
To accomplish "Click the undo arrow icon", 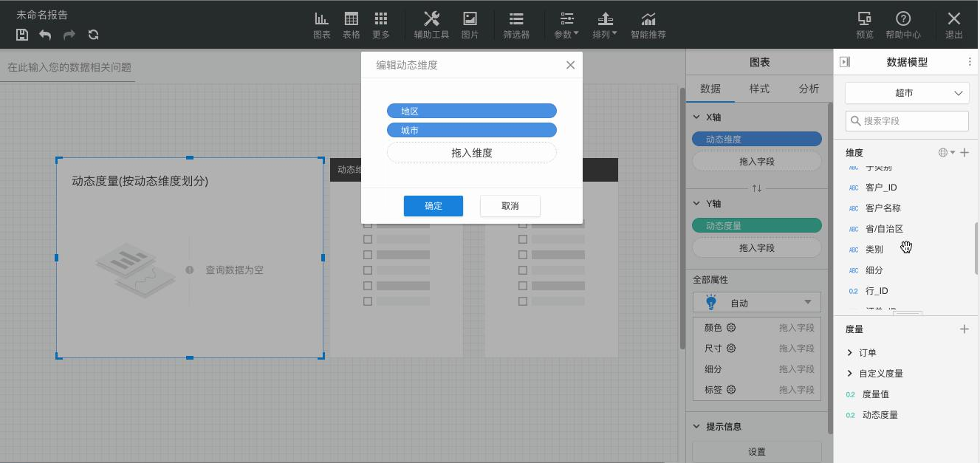I will click(46, 35).
